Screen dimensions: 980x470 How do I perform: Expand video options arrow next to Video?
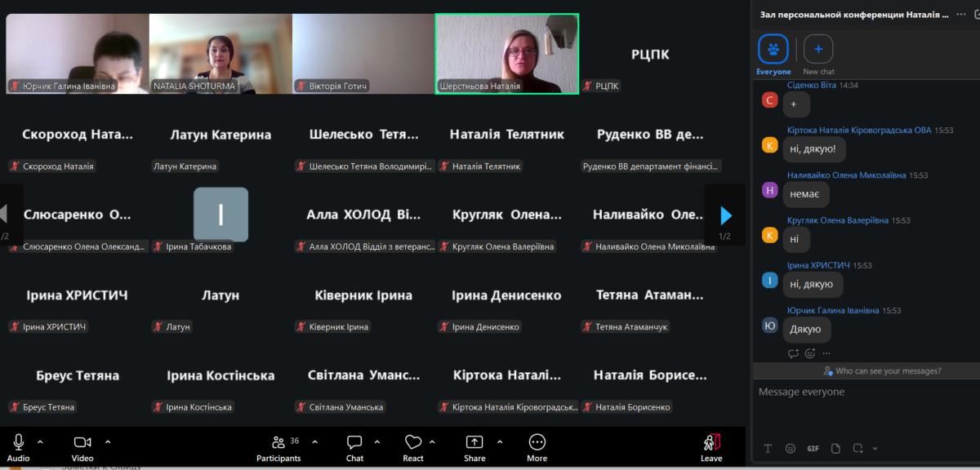click(x=107, y=441)
